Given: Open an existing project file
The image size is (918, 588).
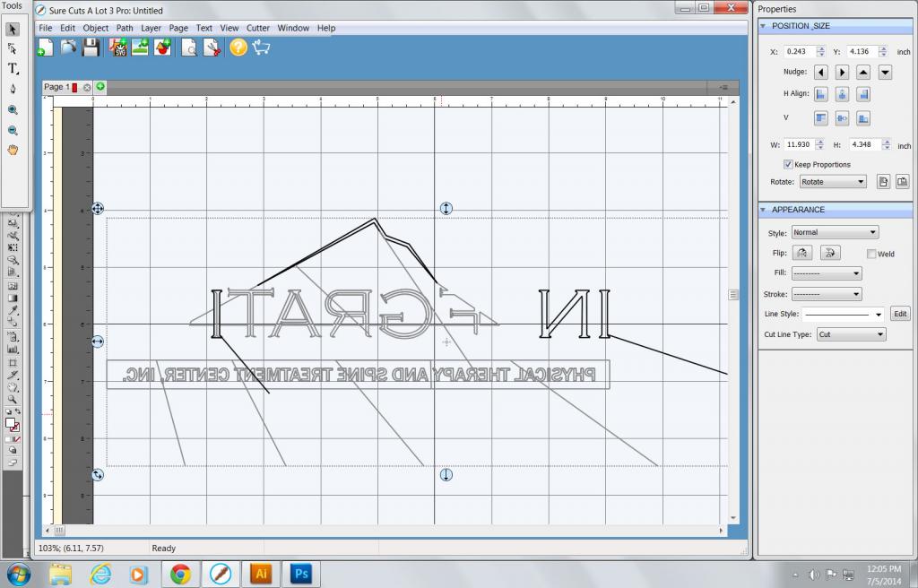Looking at the screenshot, I should click(68, 48).
